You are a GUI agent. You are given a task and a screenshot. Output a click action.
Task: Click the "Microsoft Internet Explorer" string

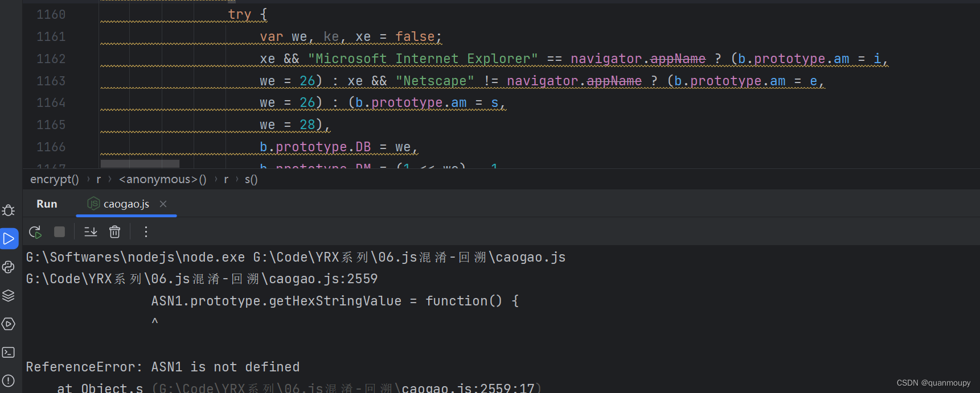pos(423,59)
